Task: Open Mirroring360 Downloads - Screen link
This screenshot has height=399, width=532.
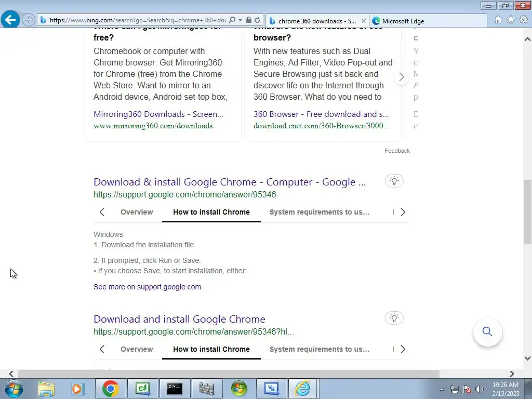Action: point(158,114)
